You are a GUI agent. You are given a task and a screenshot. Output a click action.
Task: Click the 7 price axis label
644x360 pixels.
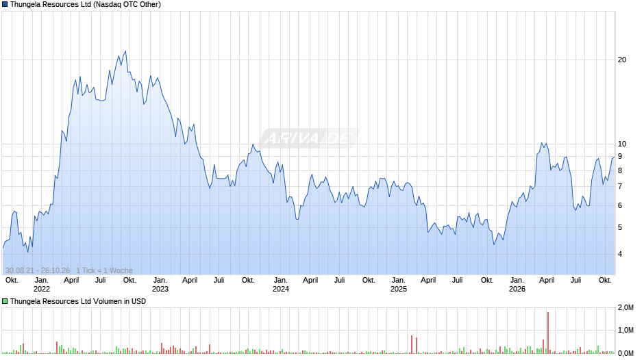tap(620, 186)
